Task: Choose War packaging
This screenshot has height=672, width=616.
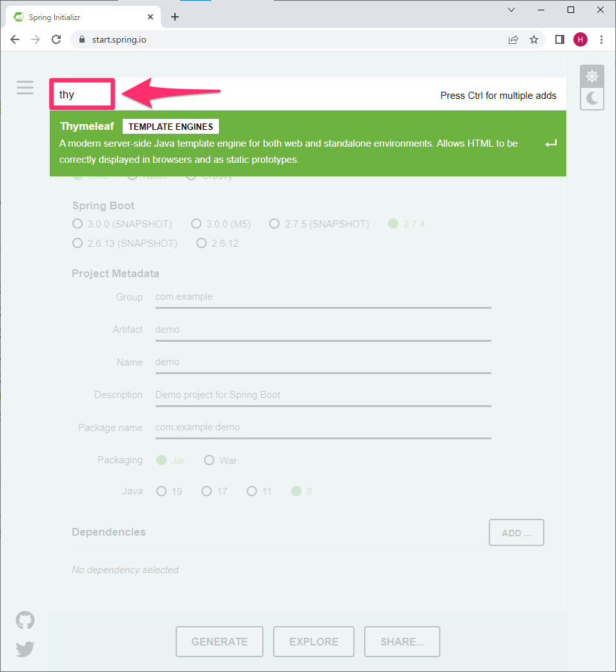Action: 221,460
